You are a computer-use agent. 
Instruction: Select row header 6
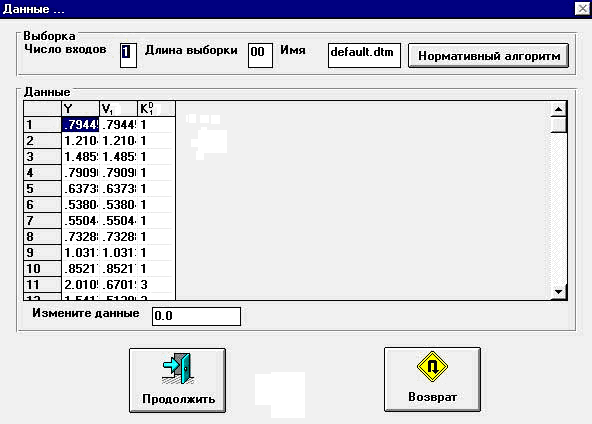[x=42, y=204]
